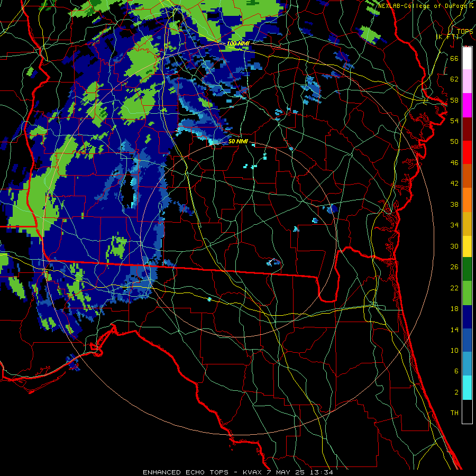This screenshot has height=476, width=476.
Task: Click the navy blue legend swatch
Action: tap(467, 317)
